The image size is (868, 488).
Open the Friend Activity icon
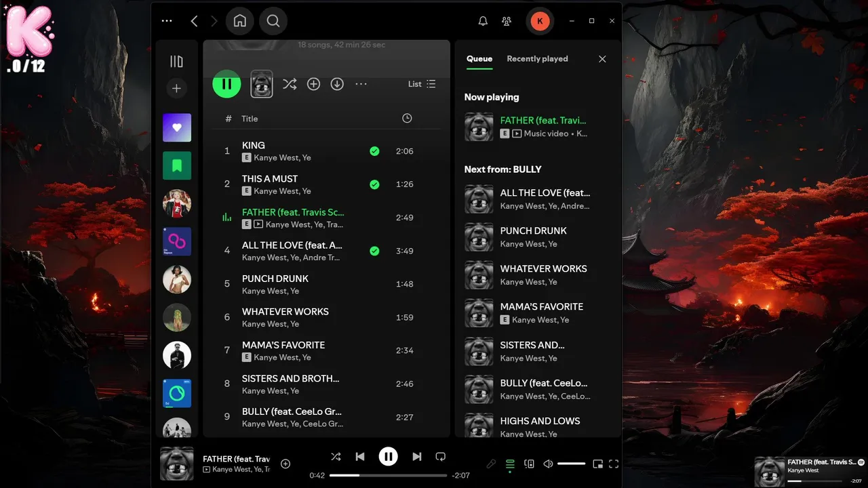pos(507,21)
